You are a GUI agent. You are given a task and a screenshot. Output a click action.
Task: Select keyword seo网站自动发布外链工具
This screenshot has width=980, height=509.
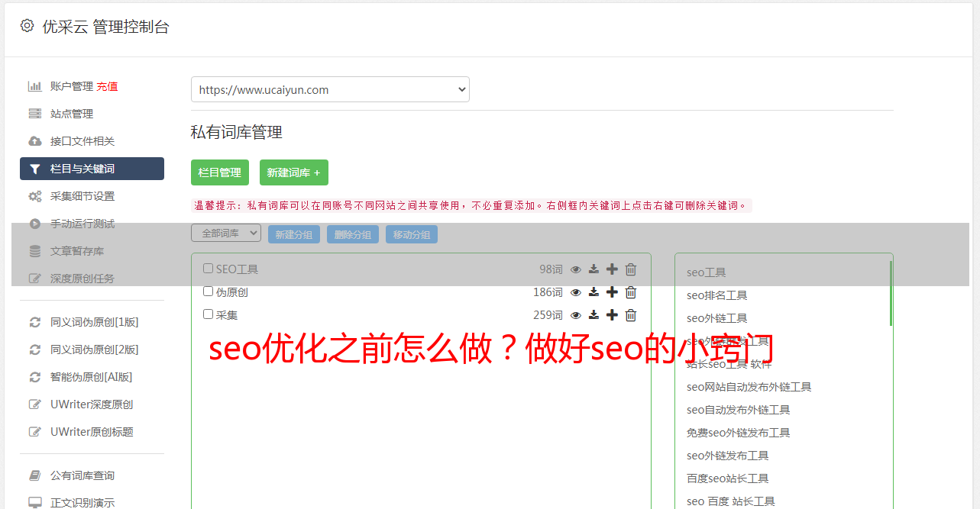[x=749, y=387]
